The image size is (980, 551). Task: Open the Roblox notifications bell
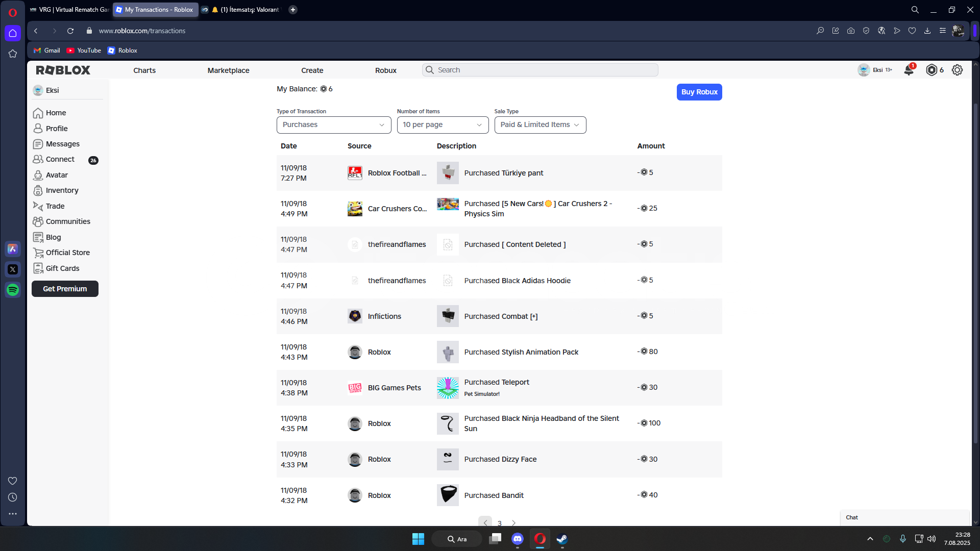(909, 70)
